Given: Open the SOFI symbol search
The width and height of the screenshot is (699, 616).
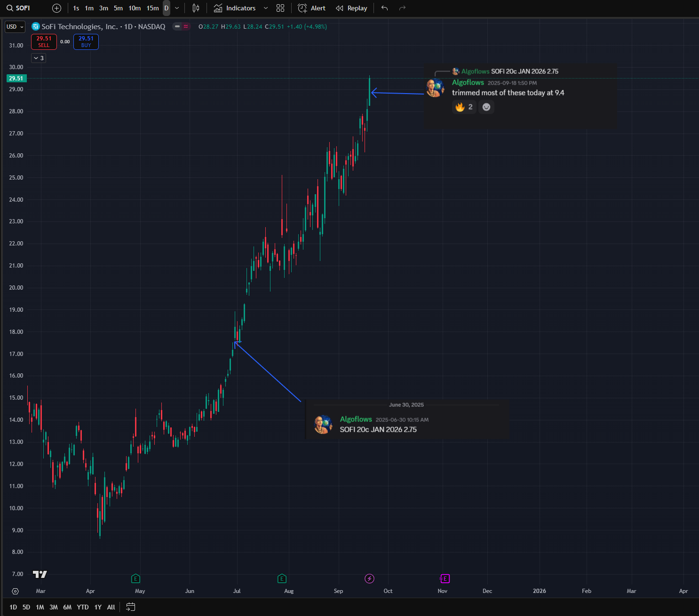Looking at the screenshot, I should click(19, 8).
